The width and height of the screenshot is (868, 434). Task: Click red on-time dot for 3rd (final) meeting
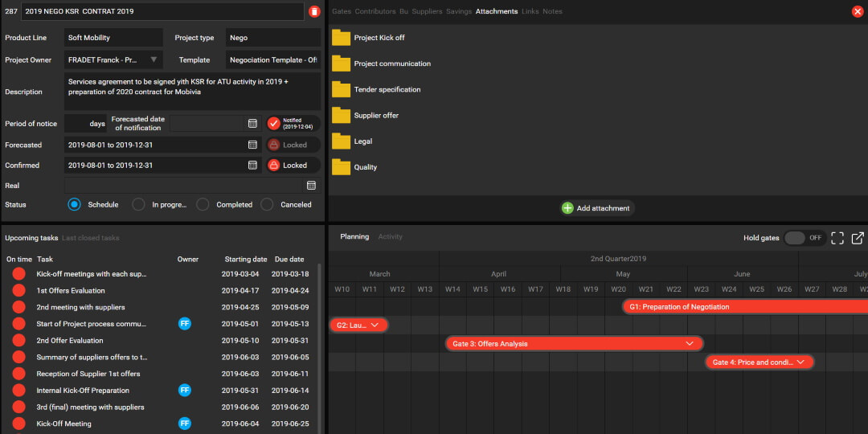(x=18, y=407)
